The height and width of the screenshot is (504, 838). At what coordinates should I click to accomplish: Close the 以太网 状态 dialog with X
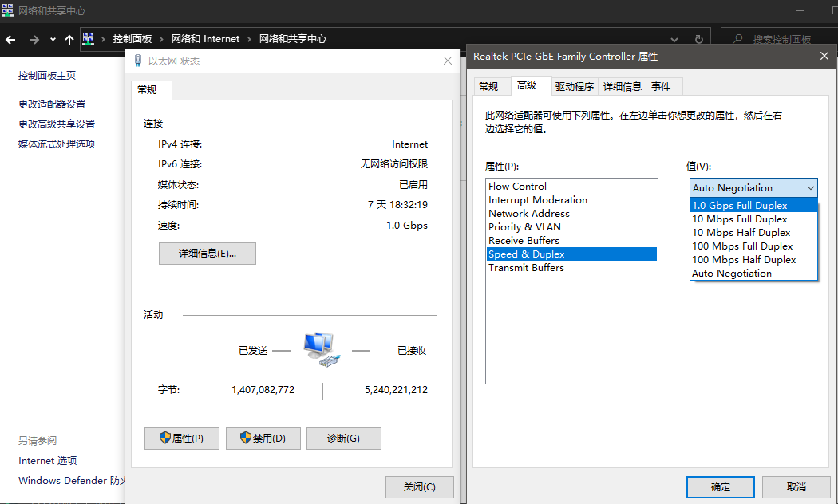pyautogui.click(x=448, y=61)
